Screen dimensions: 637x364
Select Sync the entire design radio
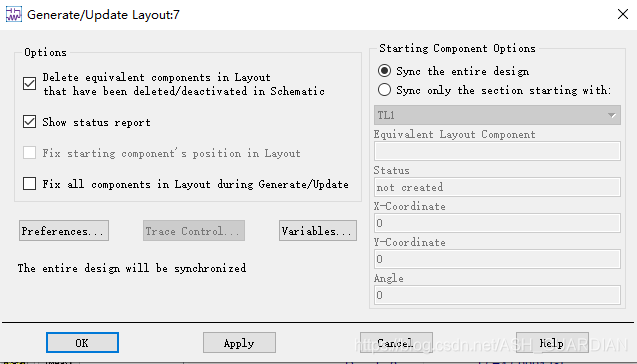(x=384, y=71)
